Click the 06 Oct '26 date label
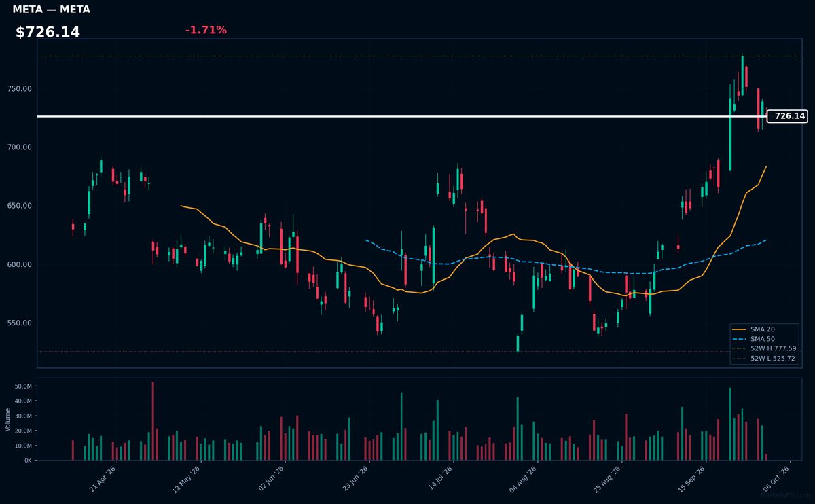The width and height of the screenshot is (815, 504). pyautogui.click(x=776, y=478)
